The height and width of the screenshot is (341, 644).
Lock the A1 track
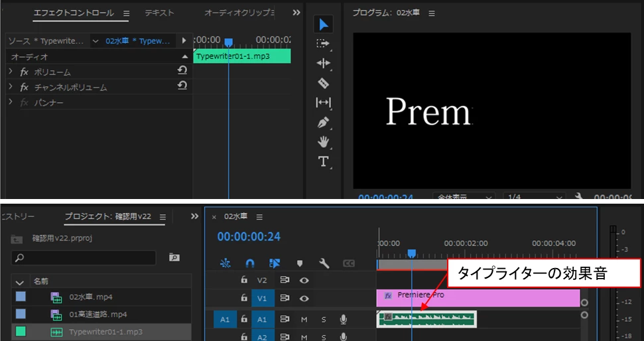click(x=244, y=319)
